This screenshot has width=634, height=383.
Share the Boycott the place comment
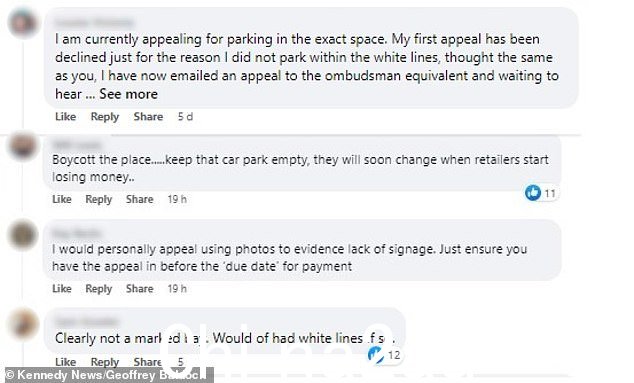point(139,199)
